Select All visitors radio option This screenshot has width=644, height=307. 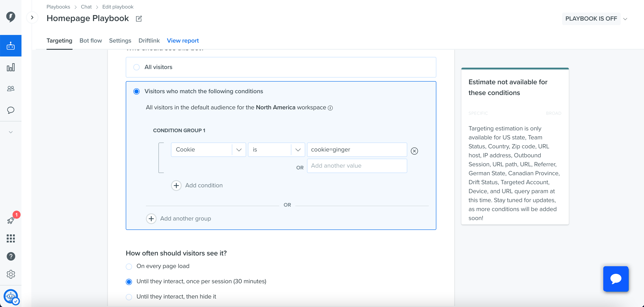[x=136, y=67]
